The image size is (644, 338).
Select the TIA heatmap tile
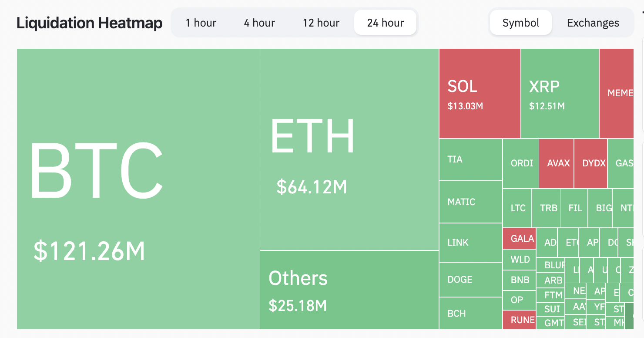tap(470, 159)
